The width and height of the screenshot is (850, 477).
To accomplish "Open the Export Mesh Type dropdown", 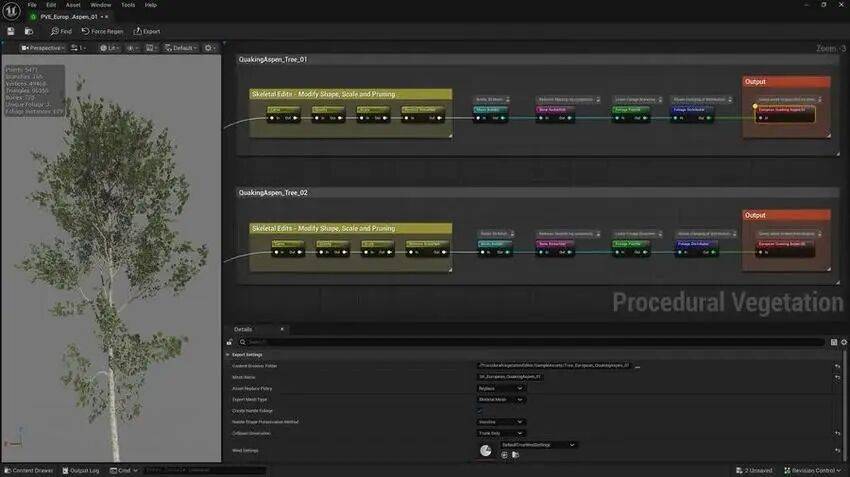I will point(501,399).
